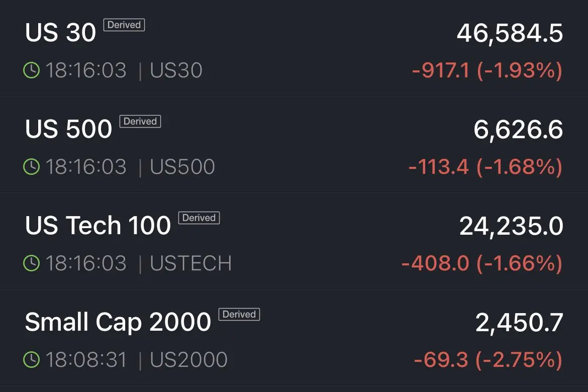Select the US Tech 100 name

pyautogui.click(x=98, y=226)
